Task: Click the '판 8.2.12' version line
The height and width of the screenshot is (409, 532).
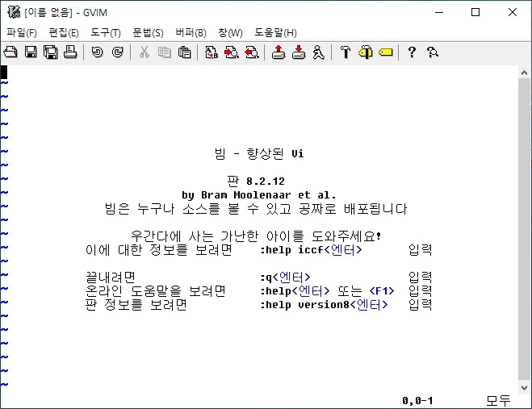Action: coord(256,181)
